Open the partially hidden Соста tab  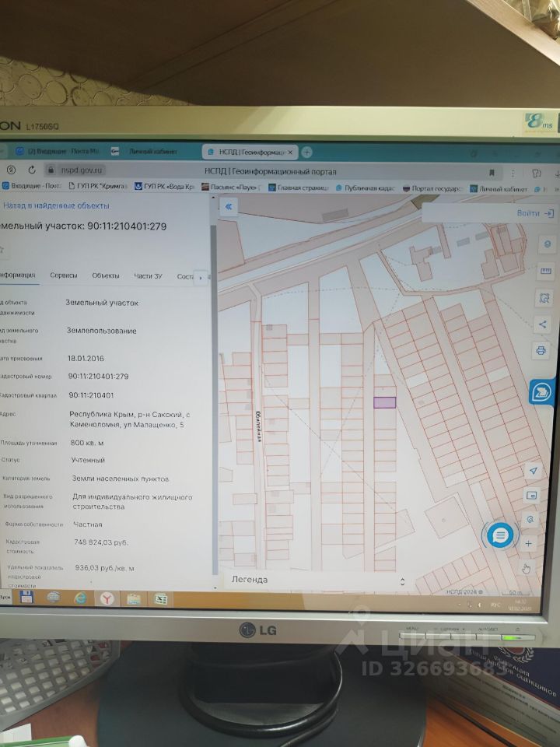pos(185,277)
